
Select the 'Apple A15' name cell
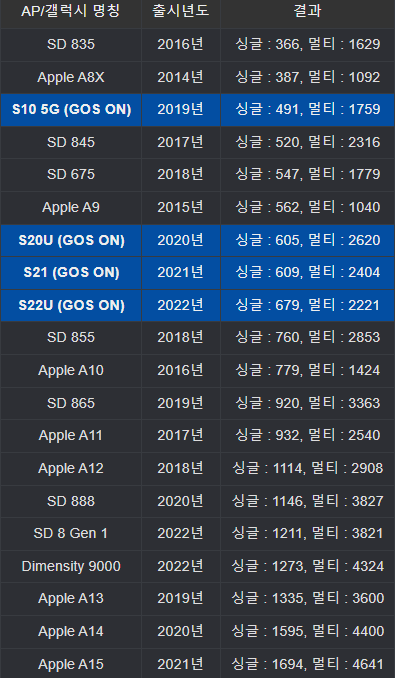pyautogui.click(x=71, y=664)
